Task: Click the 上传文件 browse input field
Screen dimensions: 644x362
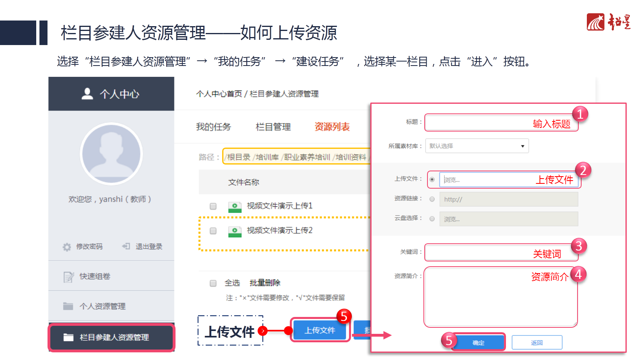Action: pyautogui.click(x=509, y=180)
